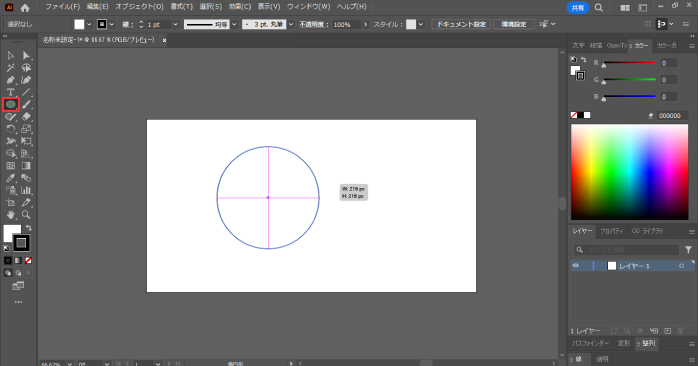Activate the Hand tool
This screenshot has height=366, width=698.
[x=11, y=215]
